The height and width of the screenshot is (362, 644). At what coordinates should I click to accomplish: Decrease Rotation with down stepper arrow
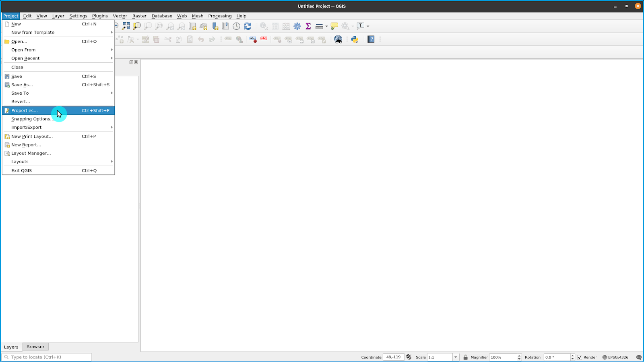point(573,359)
